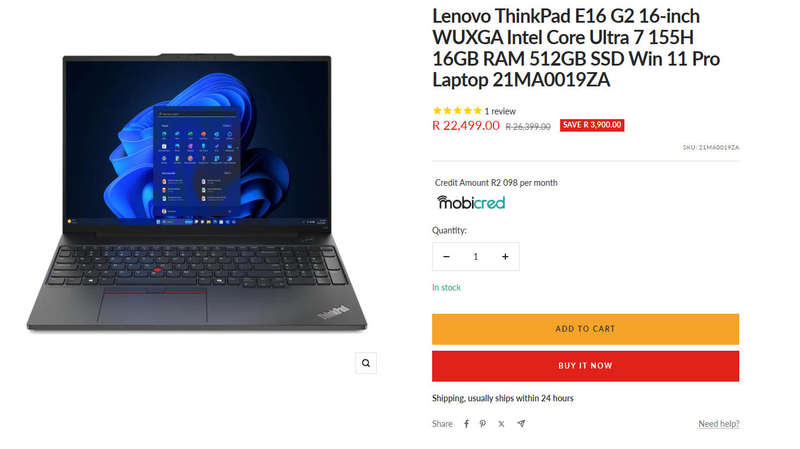This screenshot has width=800, height=449.
Task: Open the Need help? link
Action: tap(718, 423)
